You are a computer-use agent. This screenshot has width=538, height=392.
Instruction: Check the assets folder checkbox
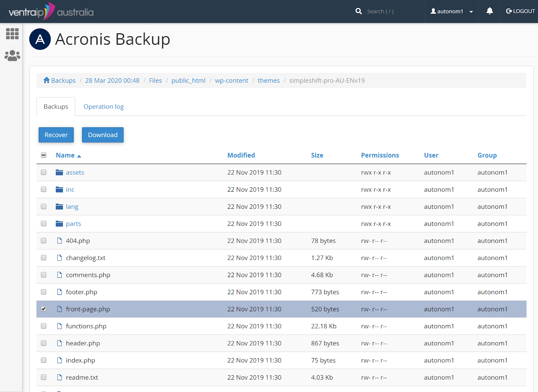pyautogui.click(x=44, y=172)
